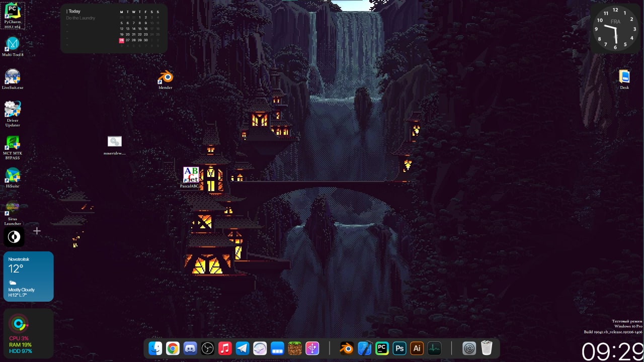Launch Google Chrome from the dock
This screenshot has height=362, width=644.
tap(173, 348)
